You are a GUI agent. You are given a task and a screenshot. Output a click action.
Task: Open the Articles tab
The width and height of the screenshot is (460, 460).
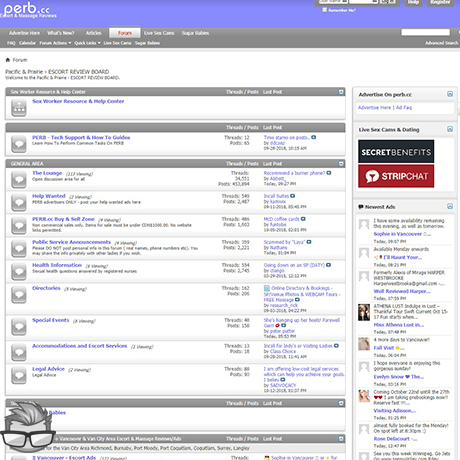tap(93, 33)
